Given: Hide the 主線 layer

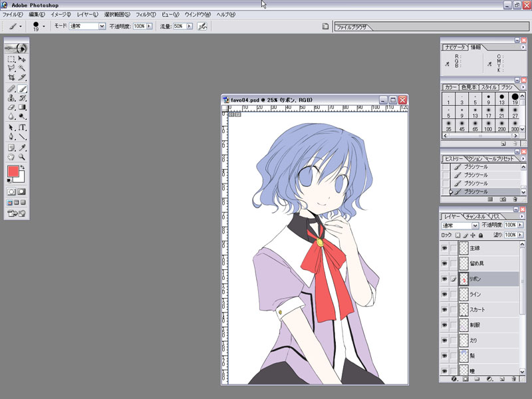Looking at the screenshot, I should [x=444, y=248].
